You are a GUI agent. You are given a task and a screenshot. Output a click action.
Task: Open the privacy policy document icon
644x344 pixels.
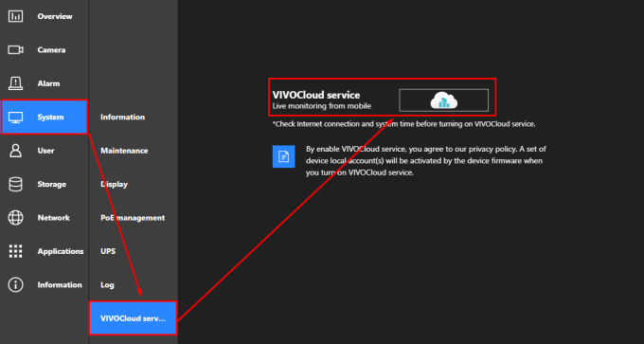pos(283,156)
